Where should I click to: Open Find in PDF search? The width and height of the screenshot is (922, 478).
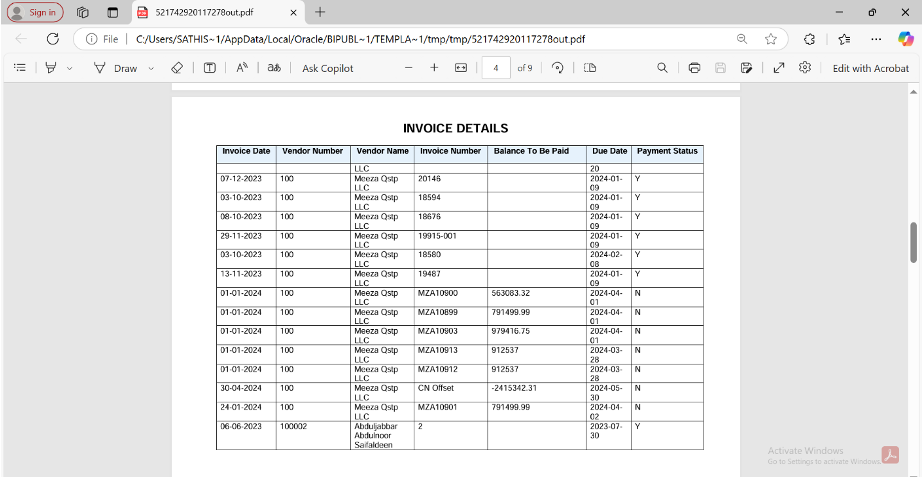662,68
